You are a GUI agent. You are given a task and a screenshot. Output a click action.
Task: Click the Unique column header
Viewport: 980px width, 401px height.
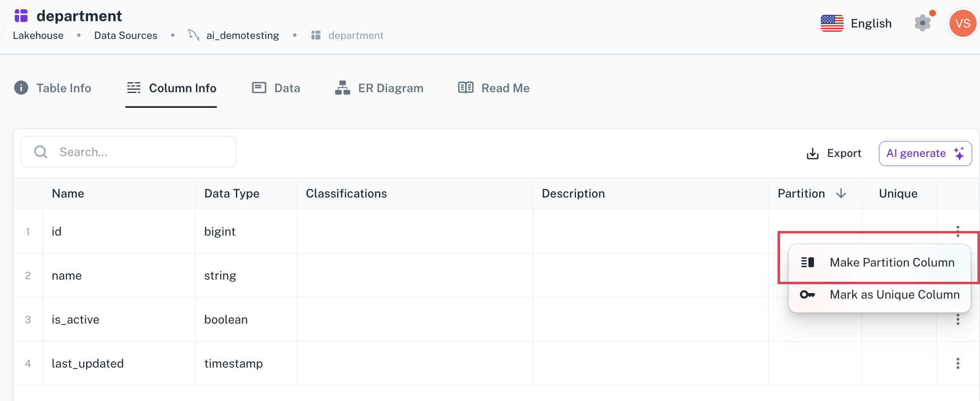click(898, 193)
